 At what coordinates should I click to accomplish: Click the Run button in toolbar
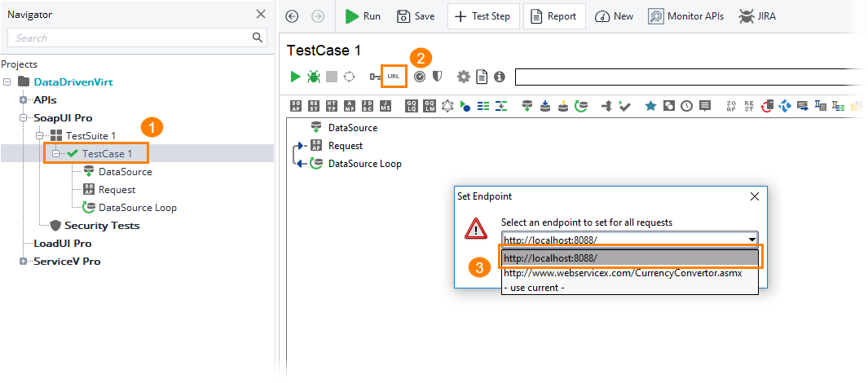(363, 16)
